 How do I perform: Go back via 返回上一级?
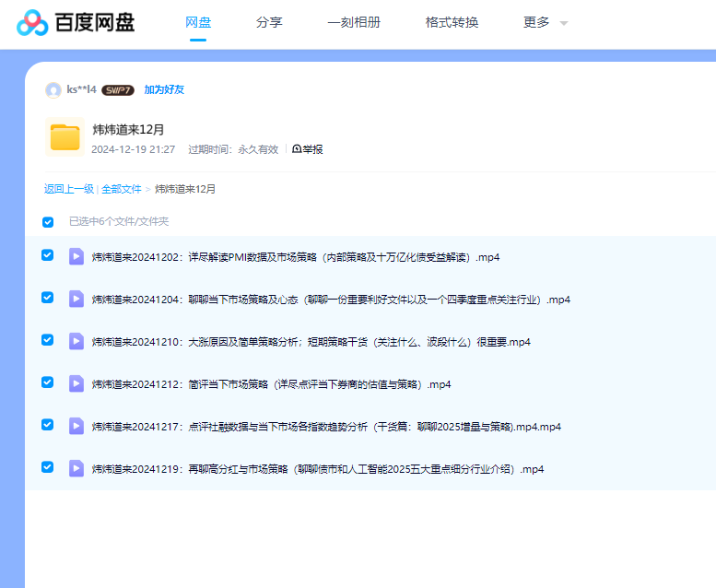point(69,189)
